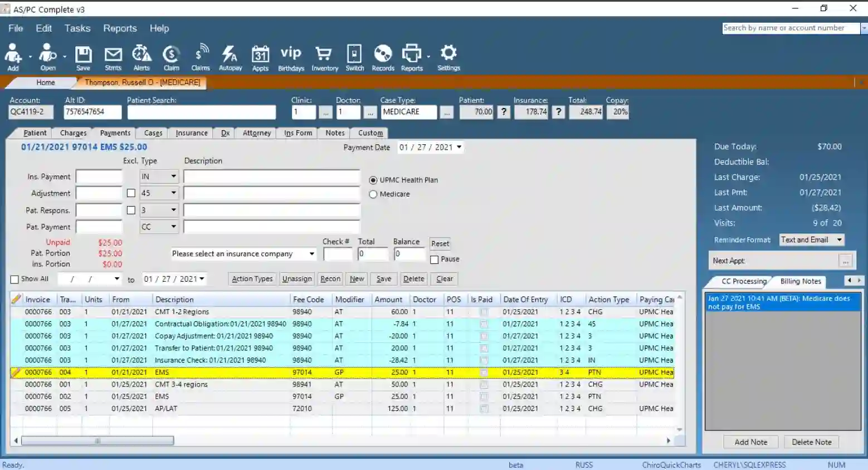Open application Settings gear
Screen dimensions: 868x470
(448, 56)
